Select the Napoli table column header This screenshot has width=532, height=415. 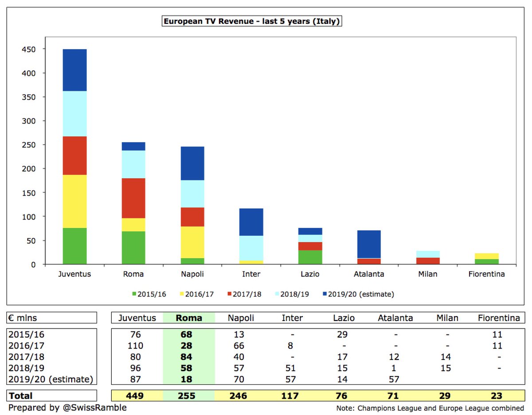[x=241, y=318]
